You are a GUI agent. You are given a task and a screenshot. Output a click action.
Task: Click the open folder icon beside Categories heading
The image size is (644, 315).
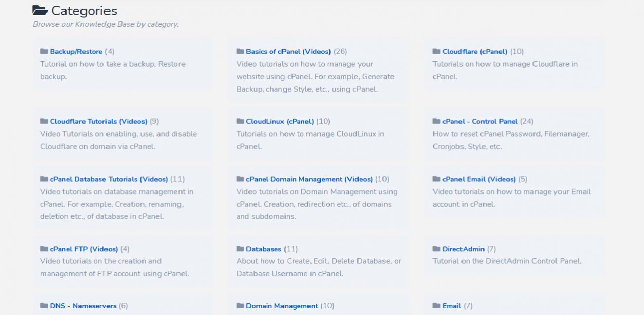point(40,11)
